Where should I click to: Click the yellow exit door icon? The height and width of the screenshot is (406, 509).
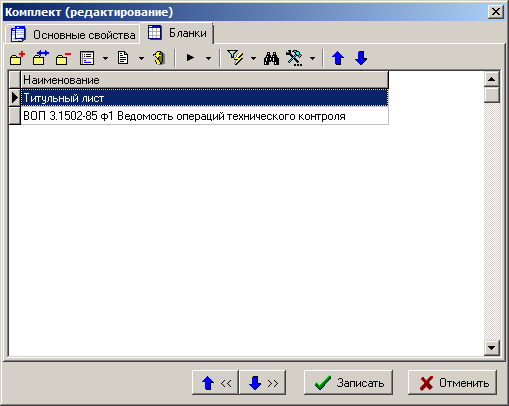[160, 58]
